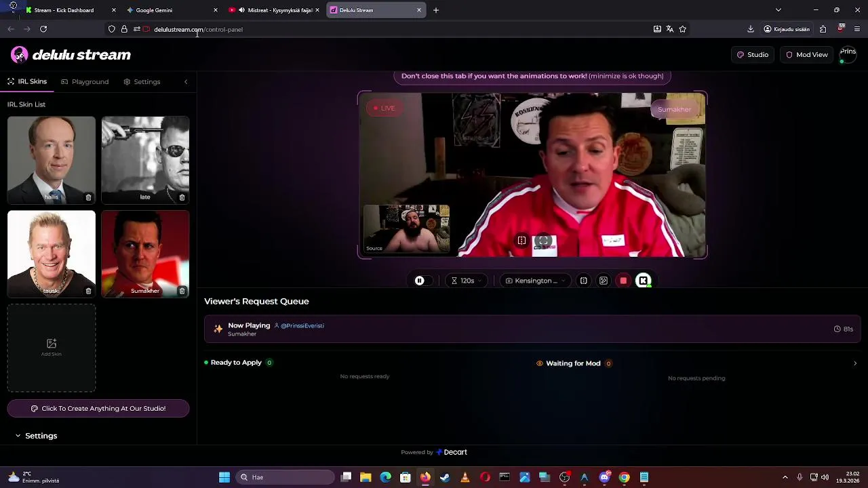This screenshot has width=868, height=488.
Task: Click the Decart link in footer
Action: 452,452
